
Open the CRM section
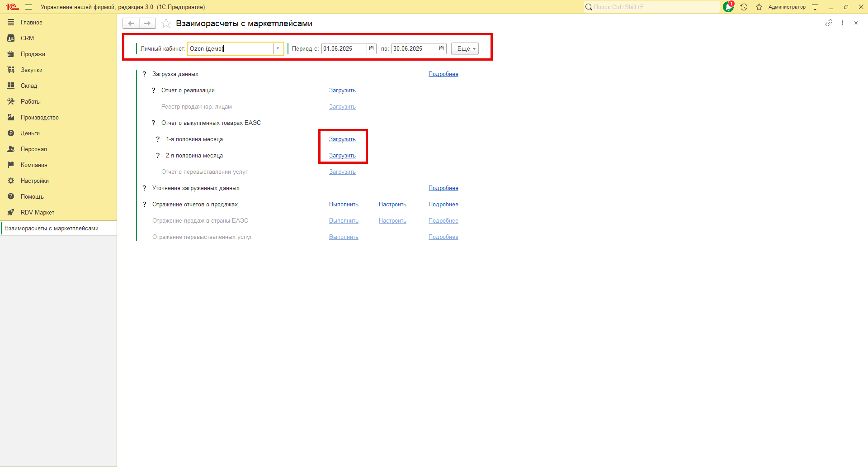[x=58, y=38]
